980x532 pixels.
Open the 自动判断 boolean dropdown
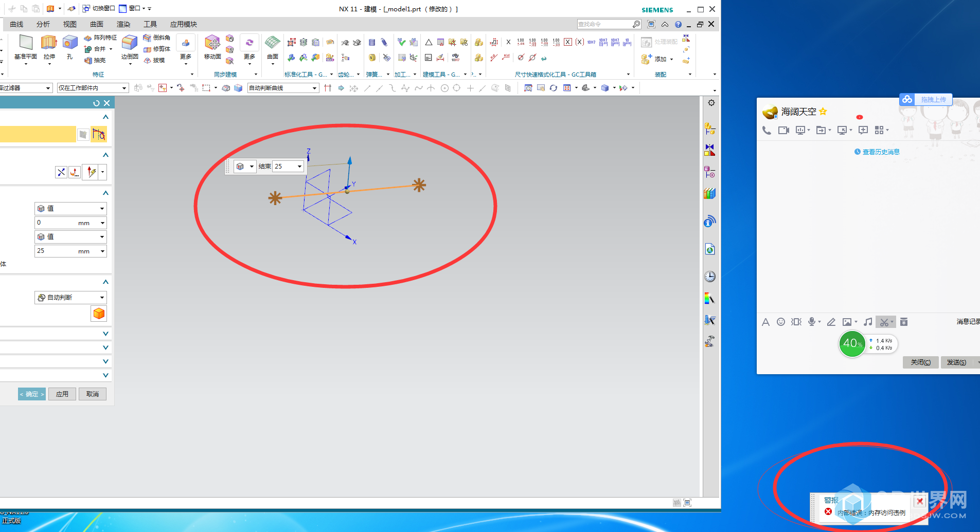[x=70, y=298]
